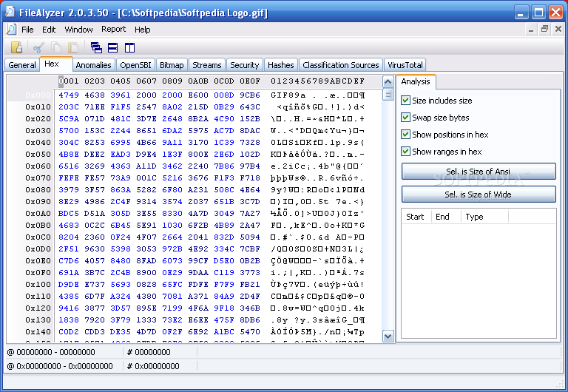Switch to the Anomalies tab
568x392 pixels.
[x=93, y=65]
